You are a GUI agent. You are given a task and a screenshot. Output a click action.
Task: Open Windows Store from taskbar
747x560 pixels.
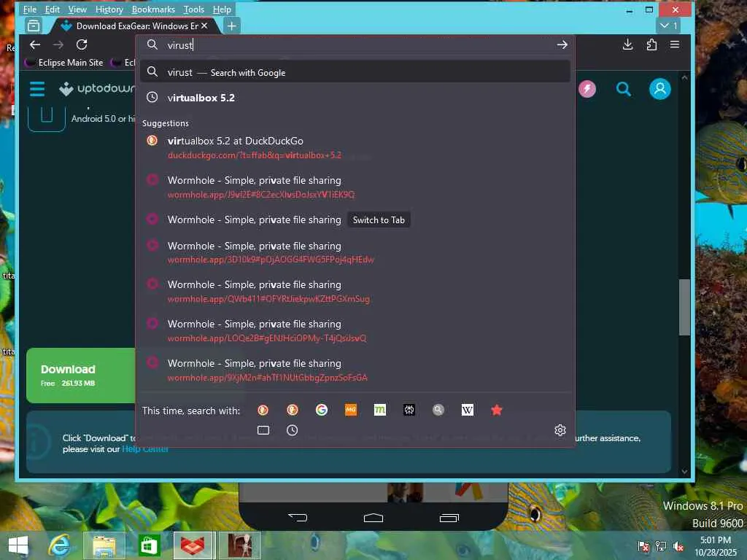point(149,545)
